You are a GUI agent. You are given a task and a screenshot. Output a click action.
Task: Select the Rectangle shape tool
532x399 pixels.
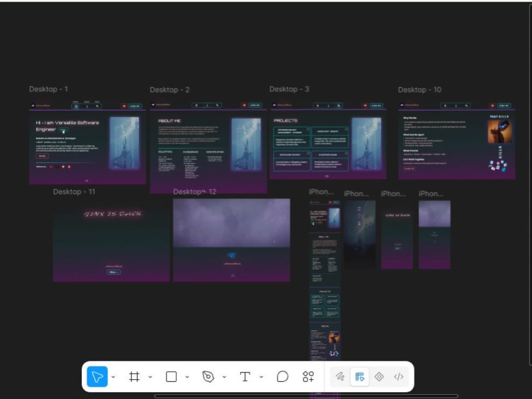(x=171, y=377)
